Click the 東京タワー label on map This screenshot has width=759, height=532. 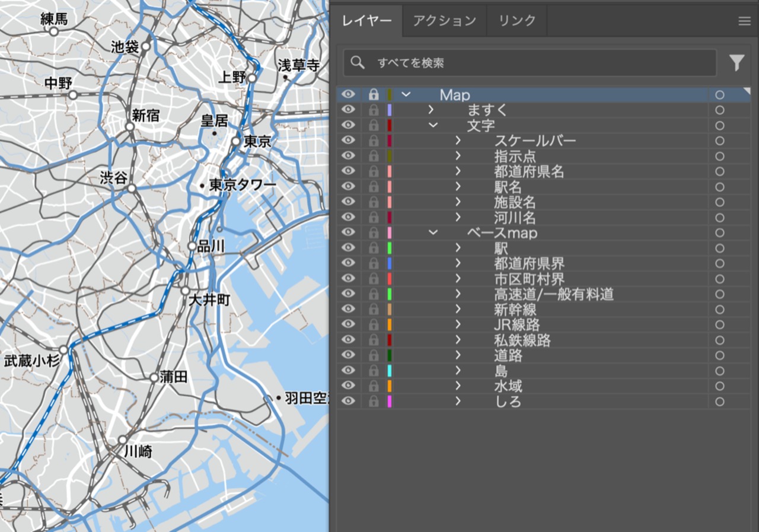[x=243, y=186]
